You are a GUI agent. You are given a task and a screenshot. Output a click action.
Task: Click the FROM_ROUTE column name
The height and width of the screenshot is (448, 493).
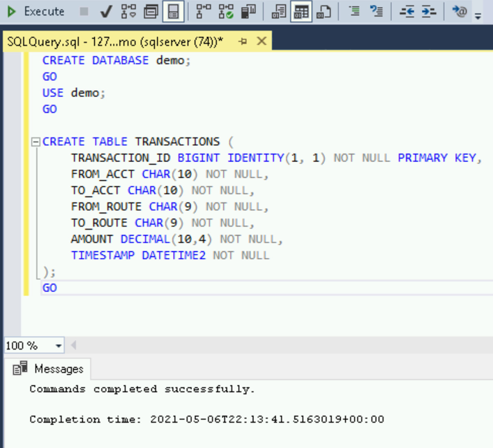click(x=106, y=207)
